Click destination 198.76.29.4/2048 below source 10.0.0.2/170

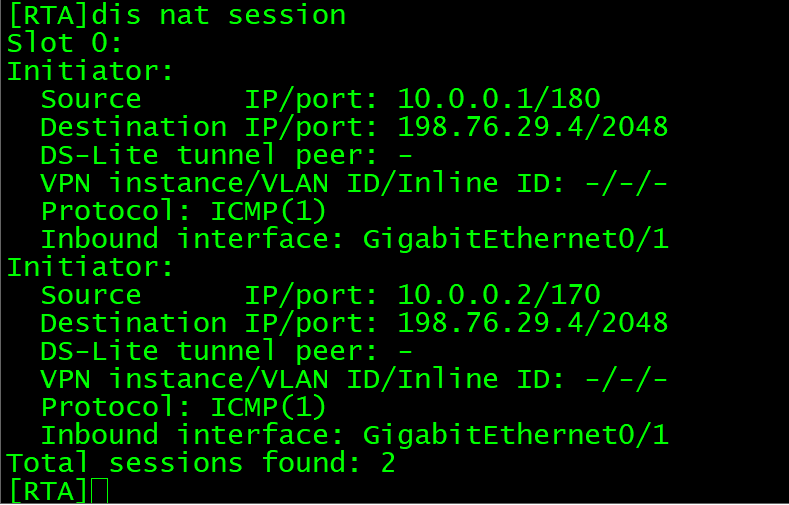click(x=533, y=323)
